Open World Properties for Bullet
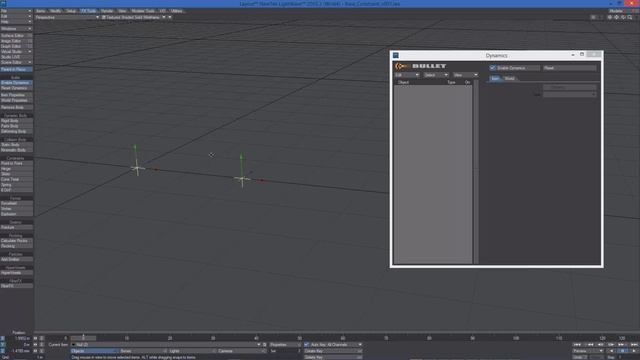This screenshot has height=360, width=640. [x=16, y=100]
